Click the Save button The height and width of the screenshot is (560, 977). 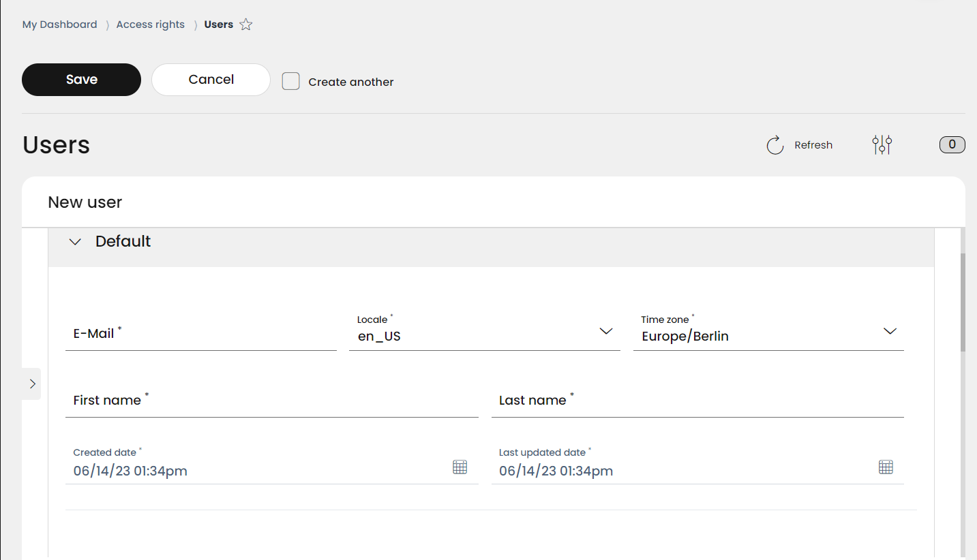click(82, 80)
